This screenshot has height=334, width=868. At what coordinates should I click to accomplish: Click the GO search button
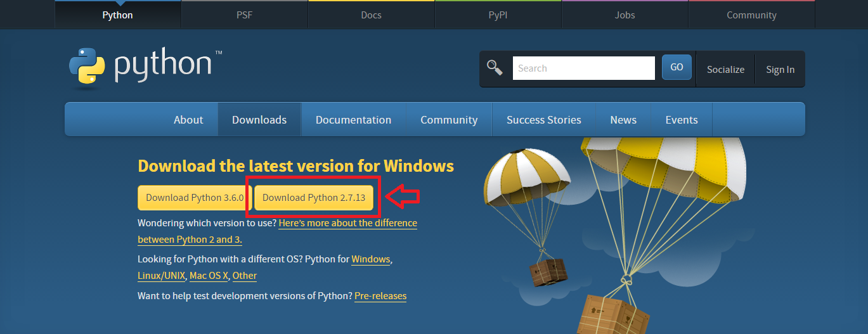[x=677, y=67]
